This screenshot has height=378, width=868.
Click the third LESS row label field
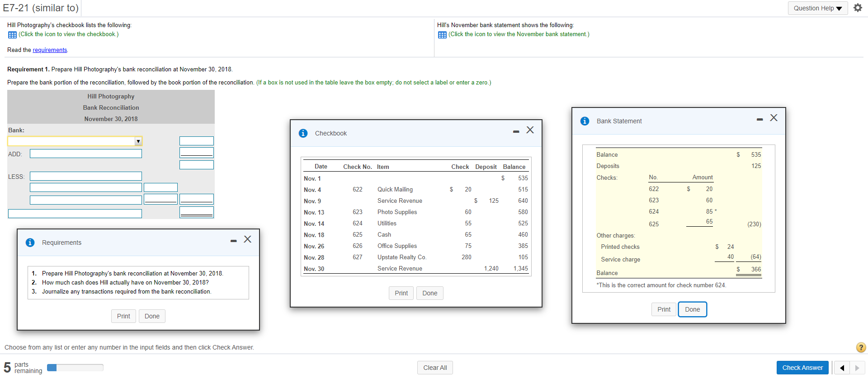pos(86,200)
